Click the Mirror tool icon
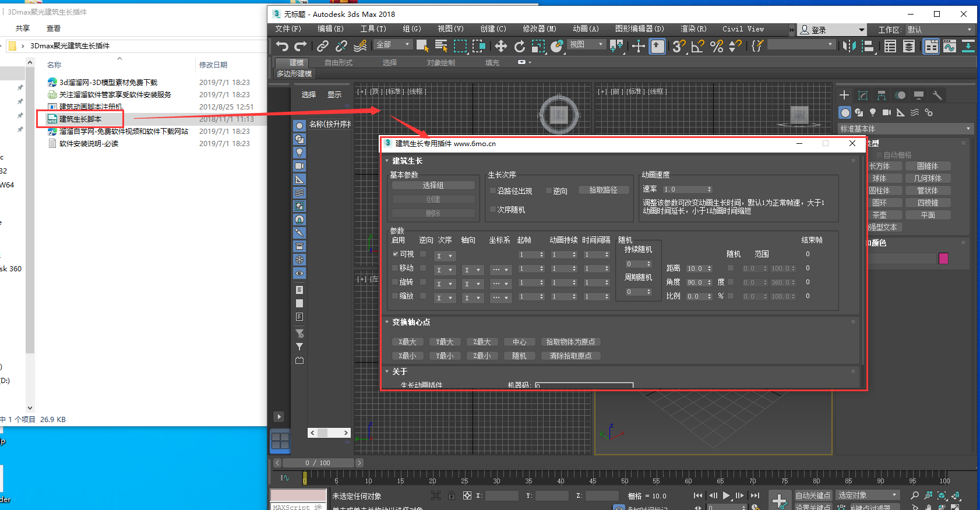The image size is (980, 510). (x=849, y=46)
